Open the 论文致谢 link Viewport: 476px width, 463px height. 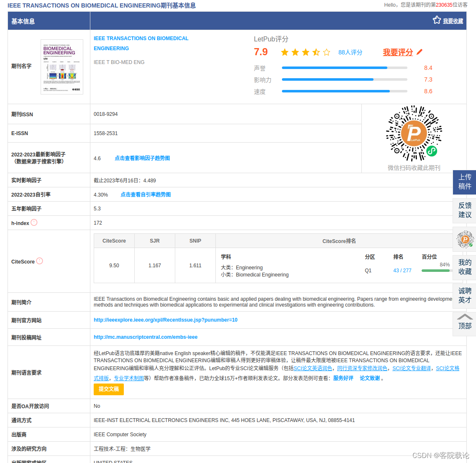(370, 378)
